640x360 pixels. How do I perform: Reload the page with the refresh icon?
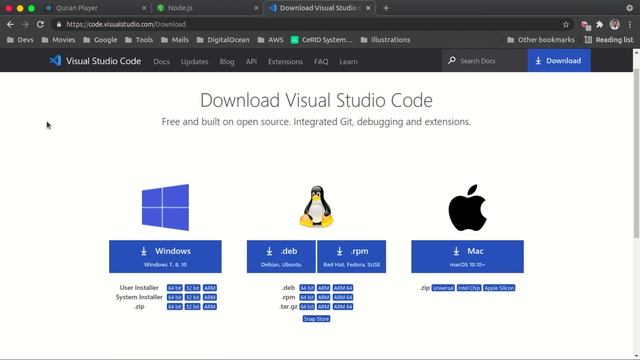coord(40,24)
